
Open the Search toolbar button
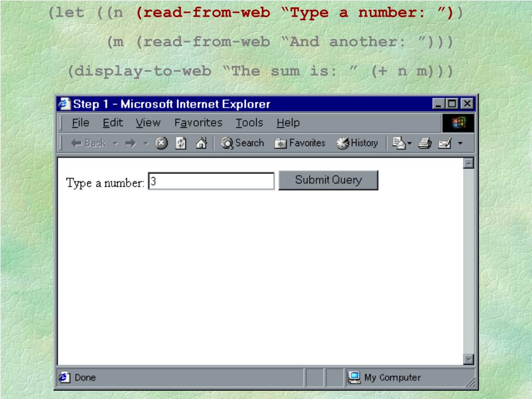tap(242, 143)
